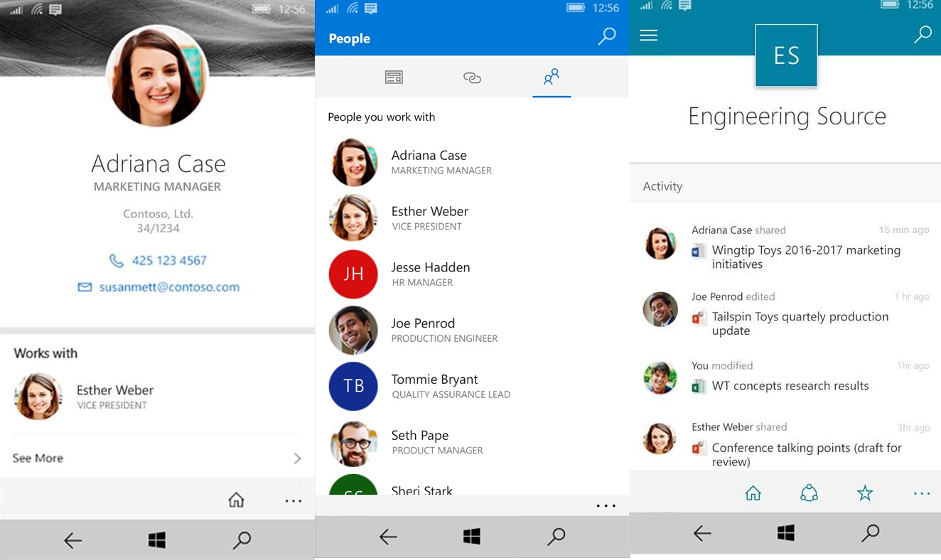Tap the email envelope icon on Adriana's card
941x560 pixels.
point(85,286)
